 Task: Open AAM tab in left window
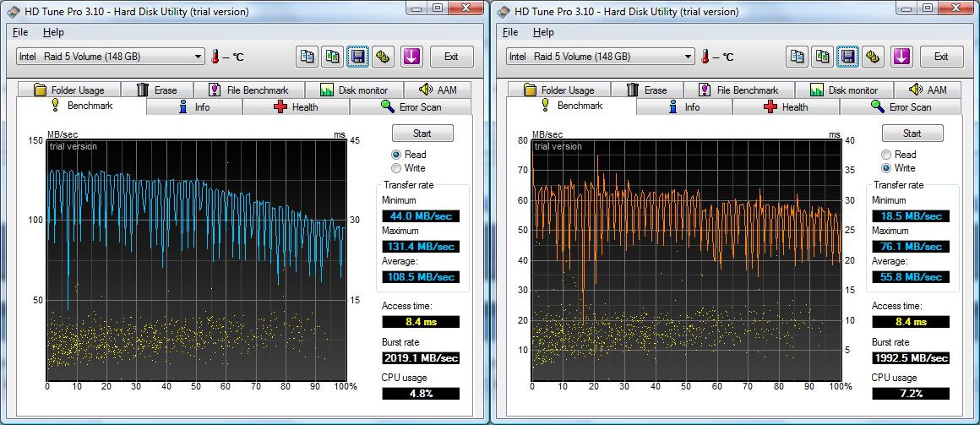(x=438, y=90)
